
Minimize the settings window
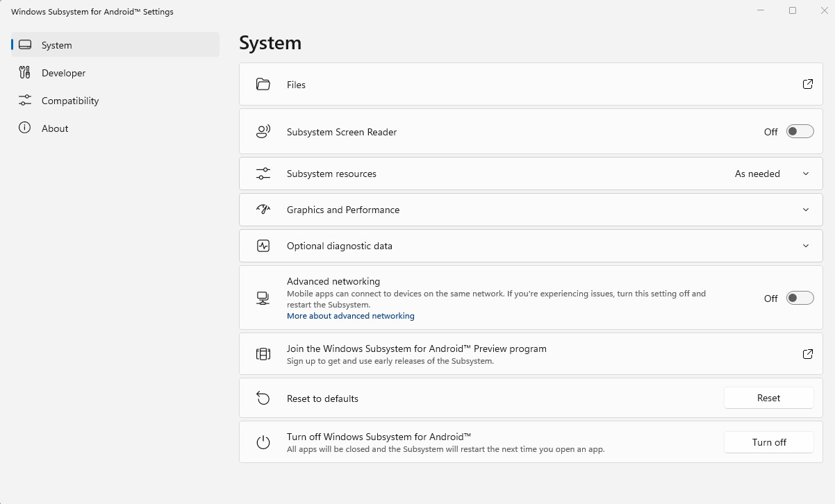tap(761, 10)
